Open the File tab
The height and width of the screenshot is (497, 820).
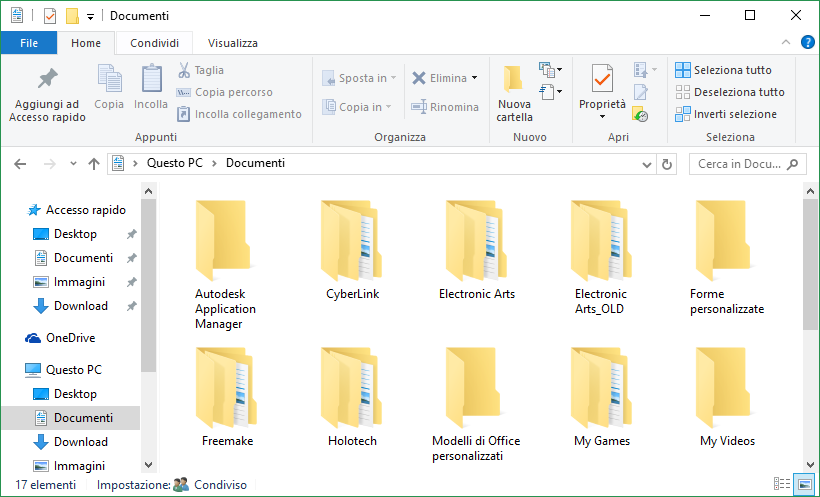pyautogui.click(x=29, y=43)
